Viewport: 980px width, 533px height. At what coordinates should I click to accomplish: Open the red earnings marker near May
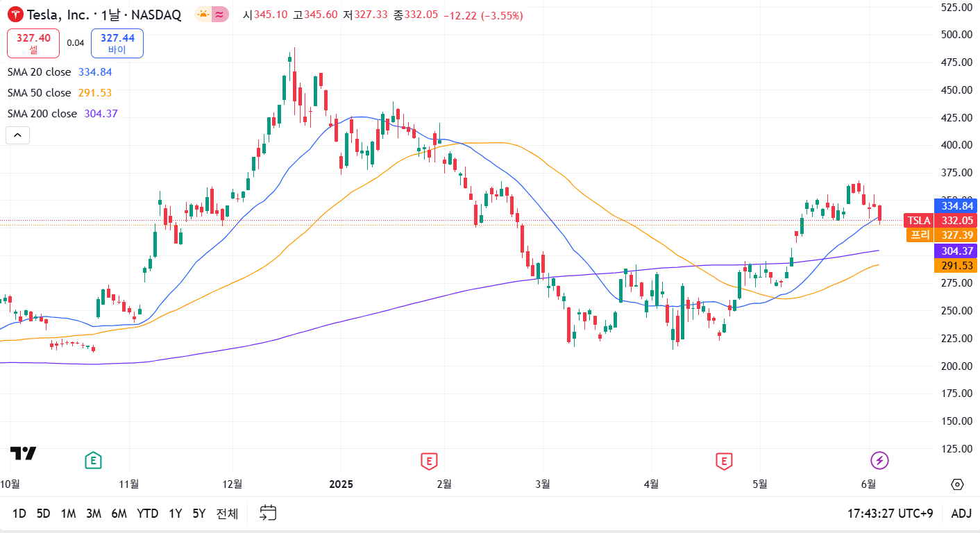pyautogui.click(x=724, y=460)
